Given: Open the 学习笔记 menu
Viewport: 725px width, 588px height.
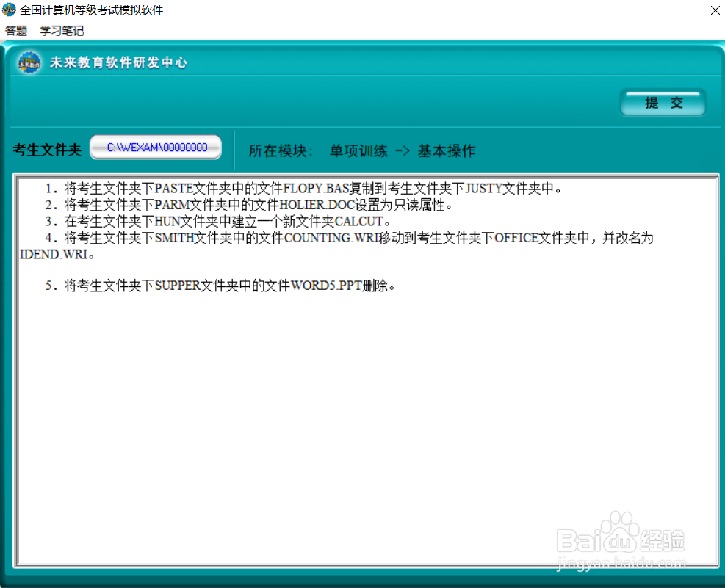Looking at the screenshot, I should [62, 31].
